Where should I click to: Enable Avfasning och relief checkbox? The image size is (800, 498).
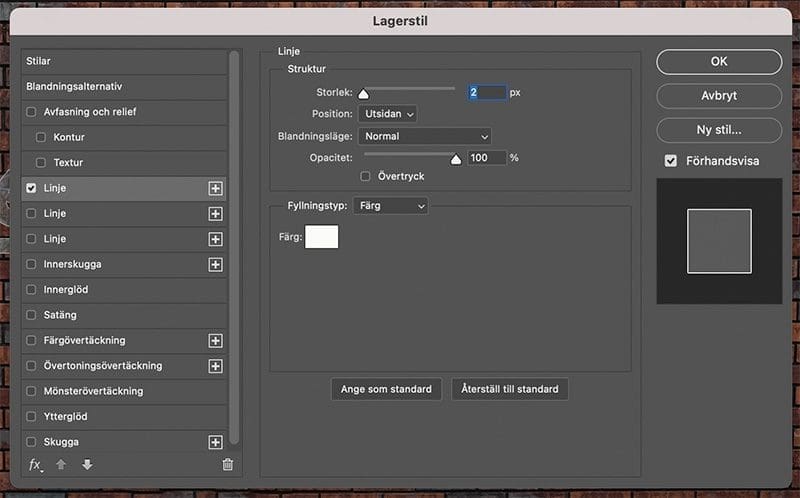click(31, 112)
